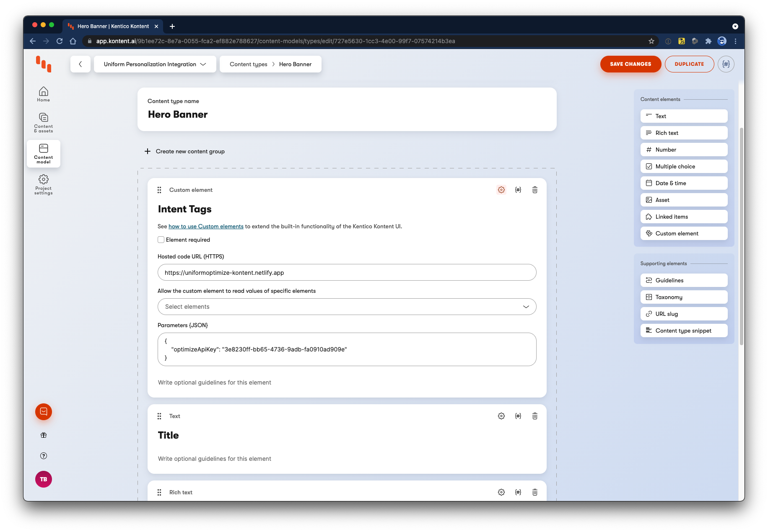Open the orange chat support bubble

coord(44,412)
